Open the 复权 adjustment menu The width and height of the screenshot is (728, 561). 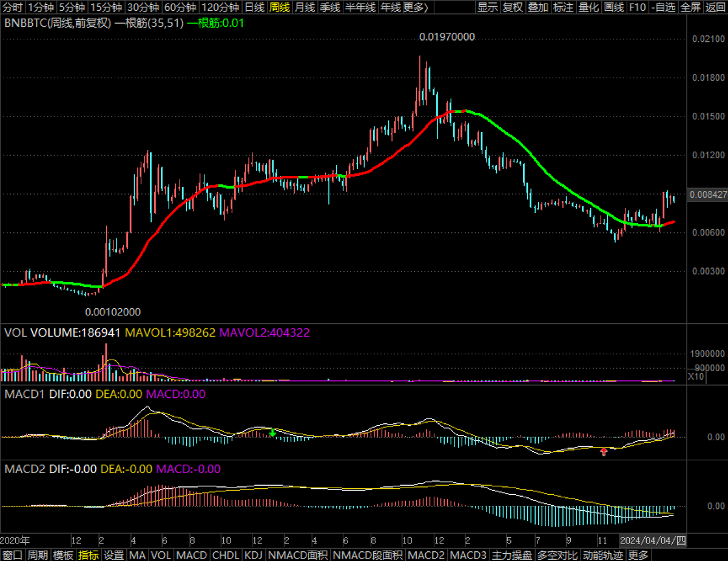tap(513, 8)
